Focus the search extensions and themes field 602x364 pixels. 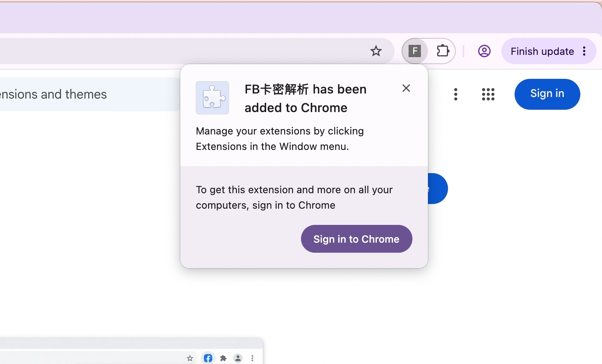click(90, 94)
